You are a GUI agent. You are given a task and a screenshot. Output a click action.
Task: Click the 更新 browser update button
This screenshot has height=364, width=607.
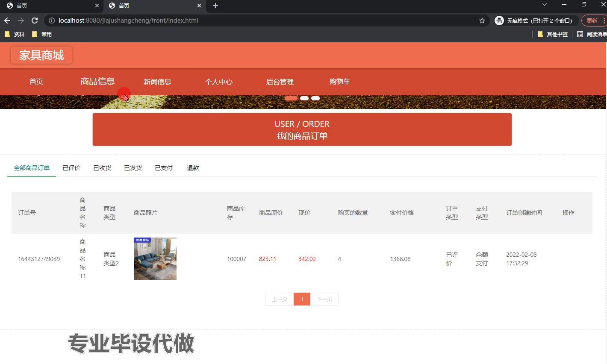coord(592,21)
